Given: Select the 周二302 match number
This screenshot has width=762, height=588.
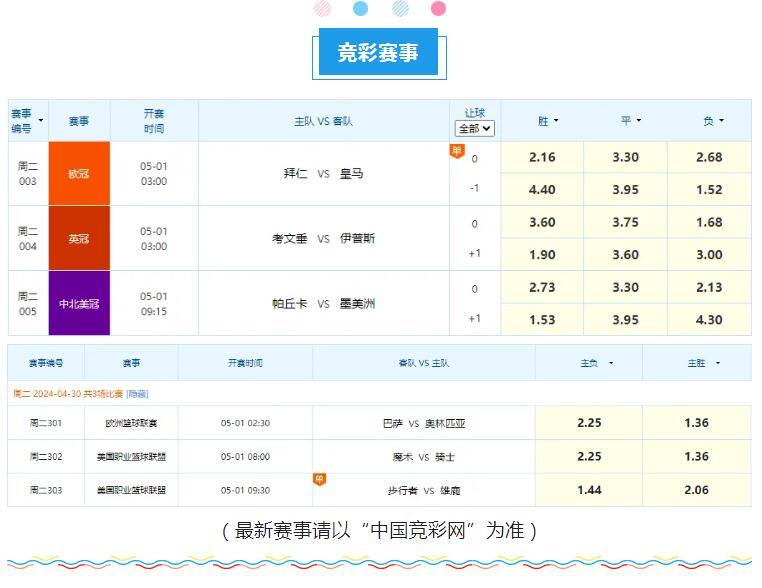Looking at the screenshot, I should coord(46,456).
